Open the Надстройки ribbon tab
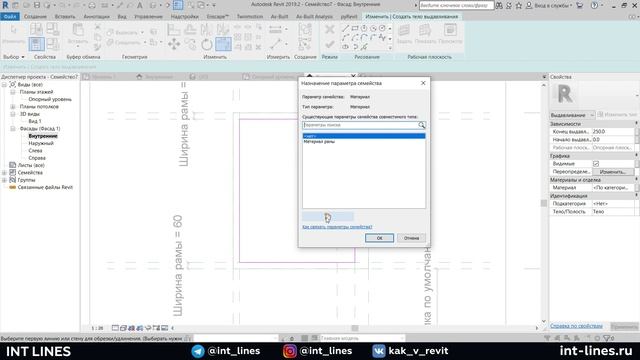 point(184,16)
